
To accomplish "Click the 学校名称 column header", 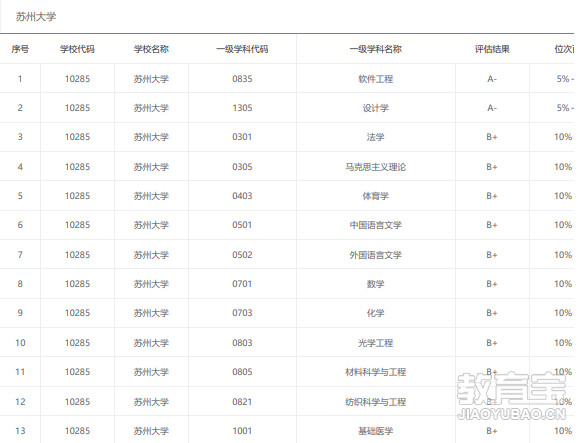I will click(x=151, y=49).
